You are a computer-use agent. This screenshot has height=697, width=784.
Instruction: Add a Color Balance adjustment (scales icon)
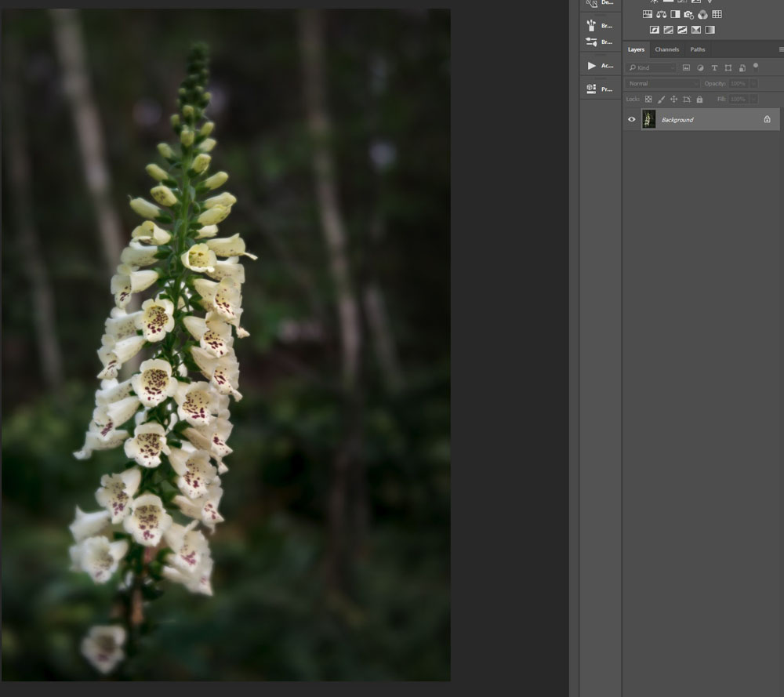(661, 14)
